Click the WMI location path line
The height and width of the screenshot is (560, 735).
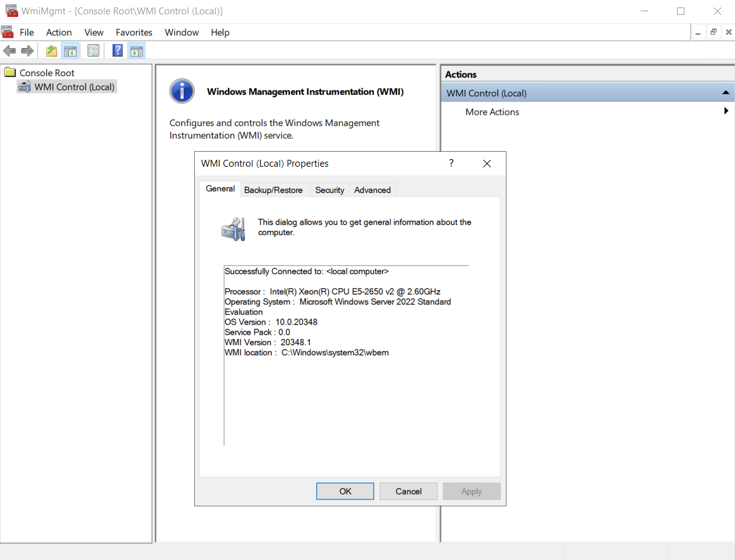coord(307,352)
